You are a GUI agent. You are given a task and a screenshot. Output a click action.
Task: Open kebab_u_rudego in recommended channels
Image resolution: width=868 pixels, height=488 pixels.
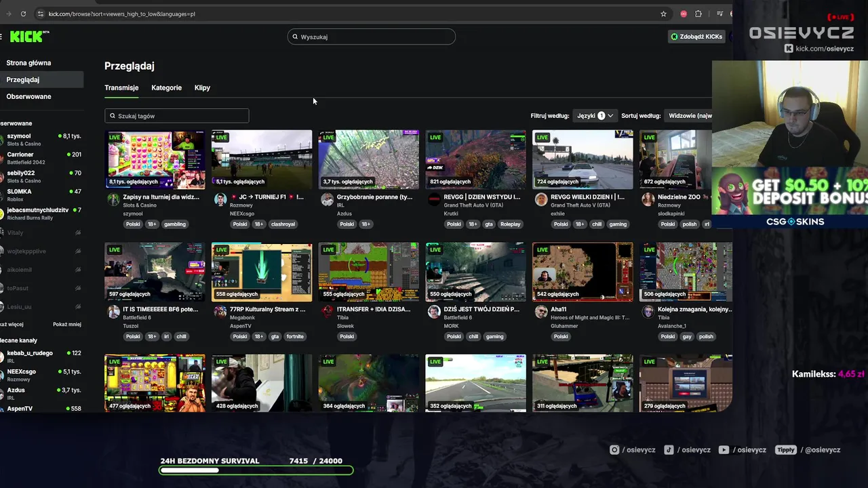tap(41, 357)
